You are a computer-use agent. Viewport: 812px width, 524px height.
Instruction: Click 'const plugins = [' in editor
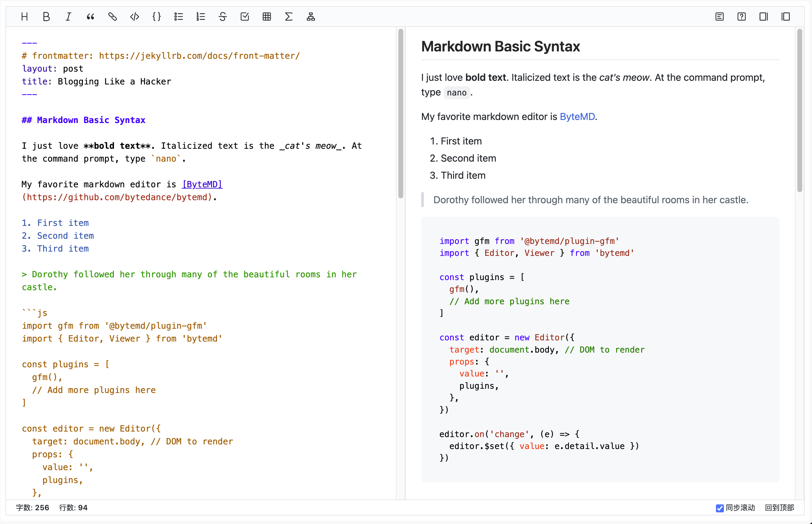point(65,365)
